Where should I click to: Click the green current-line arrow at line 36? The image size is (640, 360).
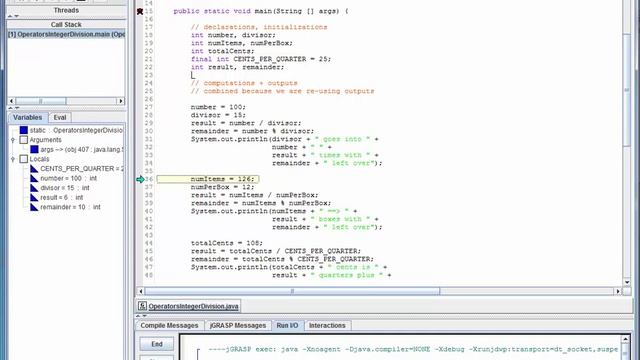[140, 179]
